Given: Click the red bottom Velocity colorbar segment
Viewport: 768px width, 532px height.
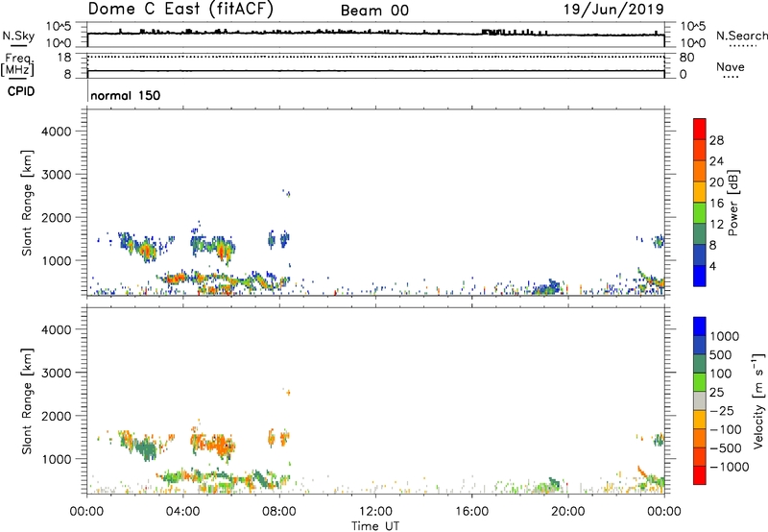Looking at the screenshot, I should pyautogui.click(x=700, y=475).
